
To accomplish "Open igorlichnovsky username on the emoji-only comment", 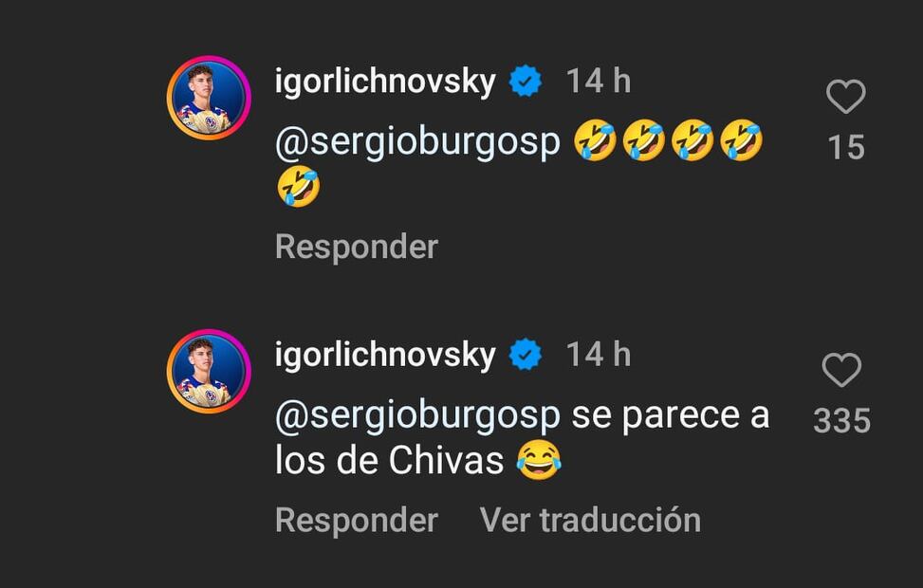I will pos(385,82).
